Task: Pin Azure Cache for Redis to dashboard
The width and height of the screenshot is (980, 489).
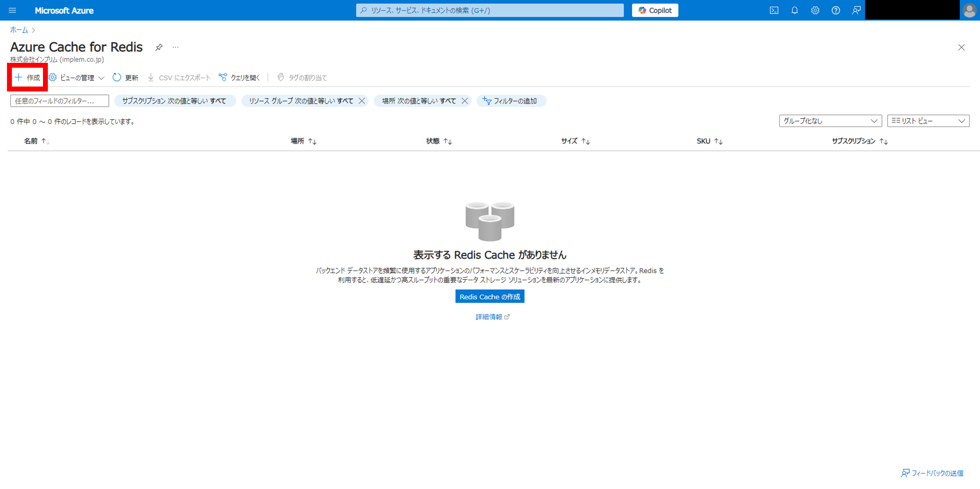Action: point(159,47)
